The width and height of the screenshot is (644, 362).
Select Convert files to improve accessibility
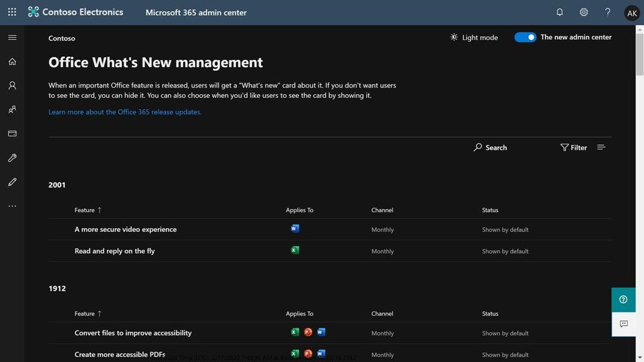133,333
